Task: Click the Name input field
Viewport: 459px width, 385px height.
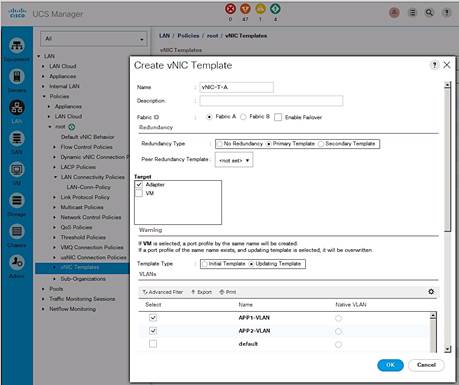Action: (x=236, y=87)
